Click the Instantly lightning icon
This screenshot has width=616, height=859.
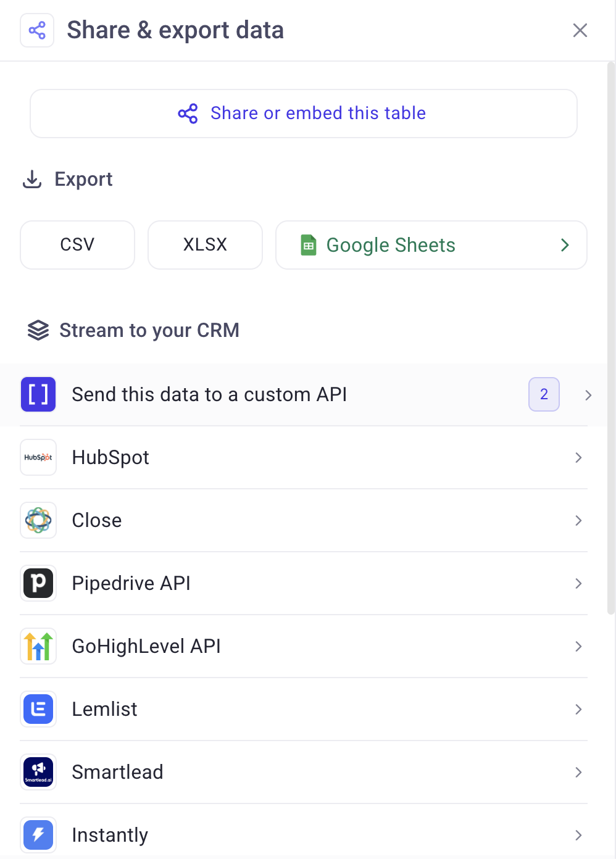pyautogui.click(x=38, y=835)
